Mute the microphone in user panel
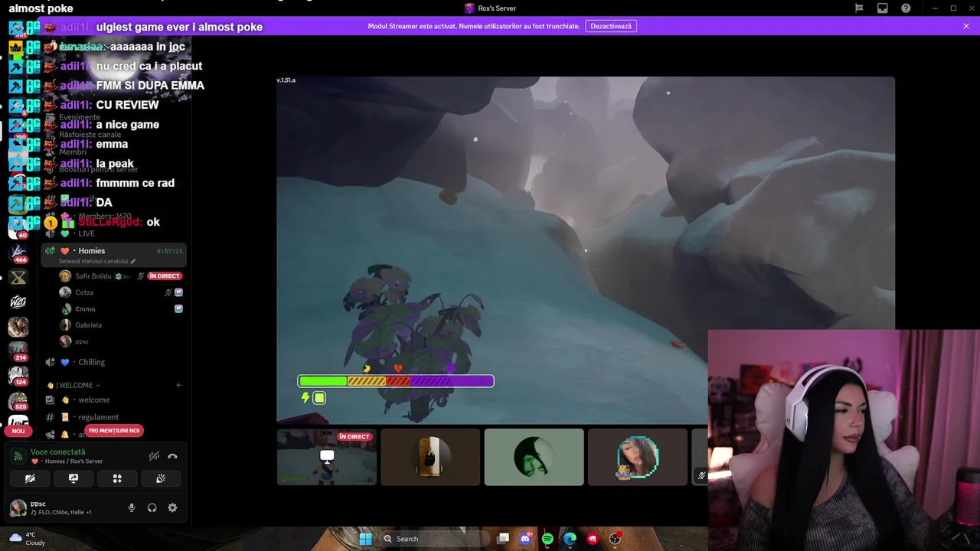The height and width of the screenshot is (551, 980). pos(132,507)
